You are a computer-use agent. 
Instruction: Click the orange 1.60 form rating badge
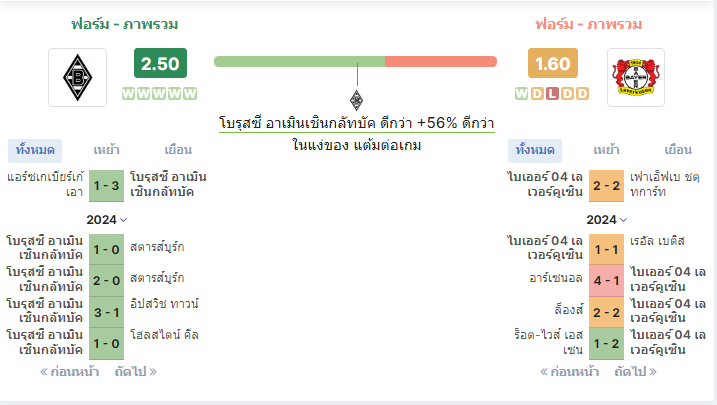coord(553,64)
